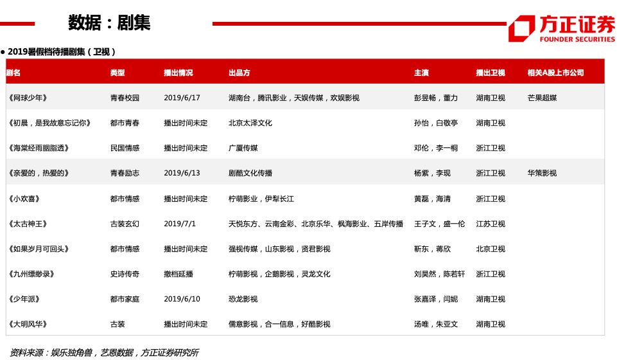Viewport: 644px width, 360px height.
Task: Click cast cell 邓伦，李一桐
Action: (436, 148)
